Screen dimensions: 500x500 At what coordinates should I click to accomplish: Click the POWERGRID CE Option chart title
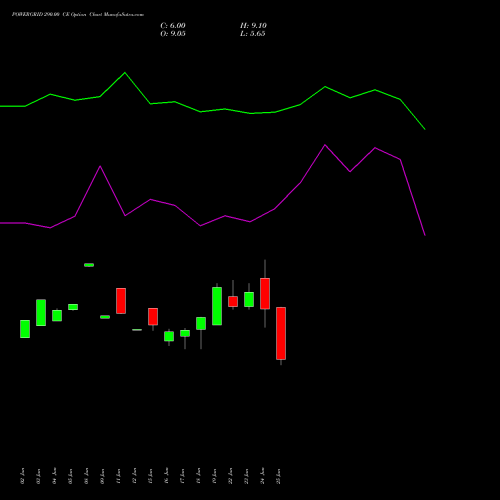(78, 14)
